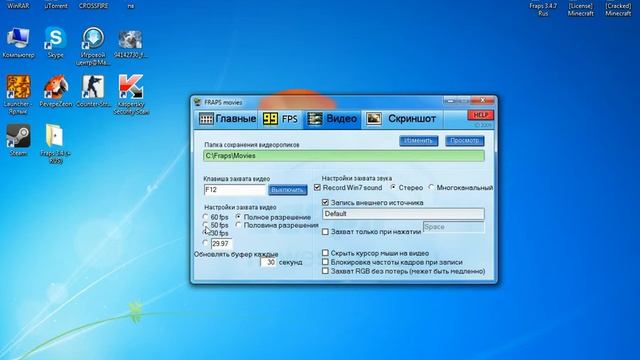Select the Launcher - Ярлык desktop shortcut

18,95
